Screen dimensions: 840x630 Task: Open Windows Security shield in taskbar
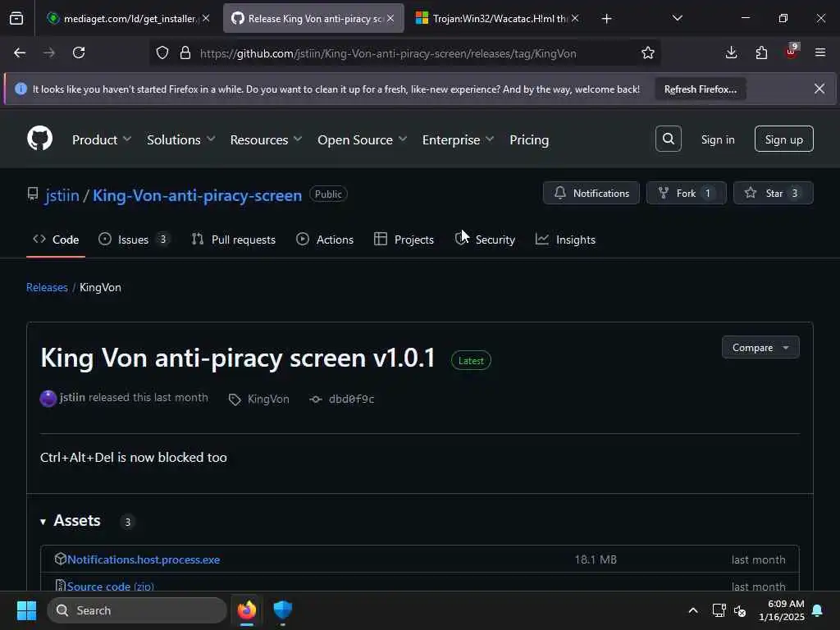pos(282,610)
